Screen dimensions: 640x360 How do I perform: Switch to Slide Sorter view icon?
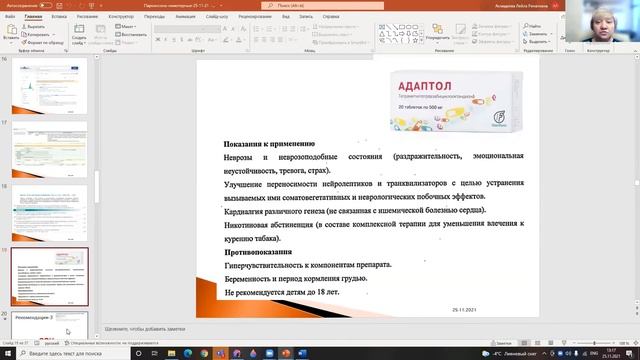coord(538,343)
